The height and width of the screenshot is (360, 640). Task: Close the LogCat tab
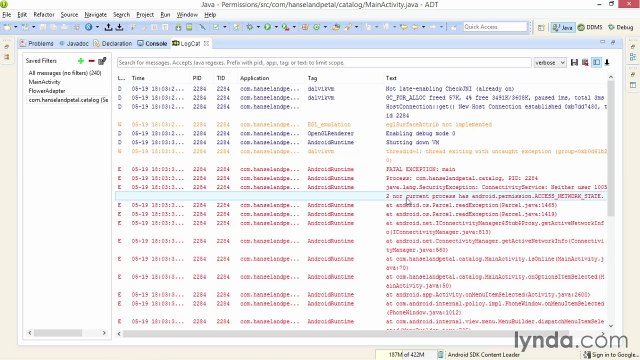(207, 43)
